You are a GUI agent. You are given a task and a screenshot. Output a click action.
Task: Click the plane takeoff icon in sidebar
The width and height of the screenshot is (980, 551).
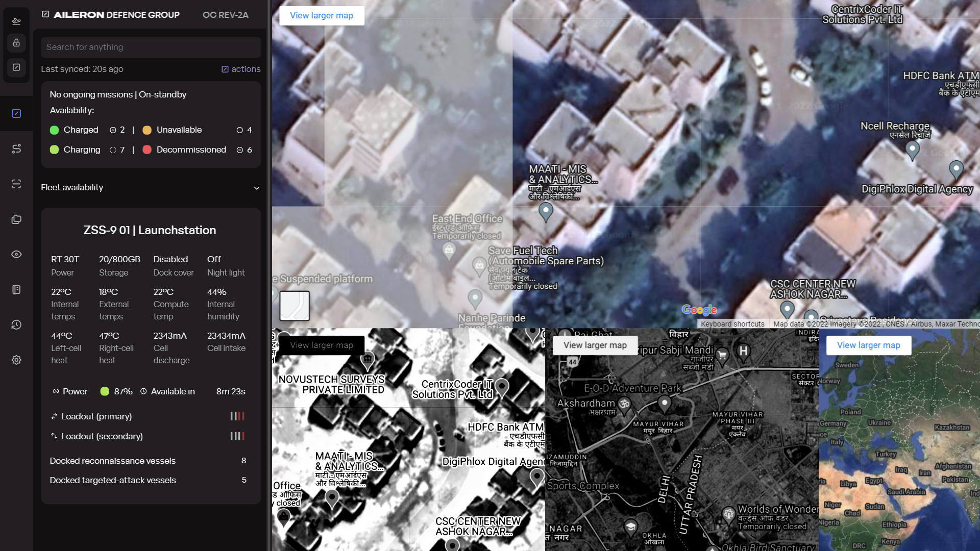16,21
